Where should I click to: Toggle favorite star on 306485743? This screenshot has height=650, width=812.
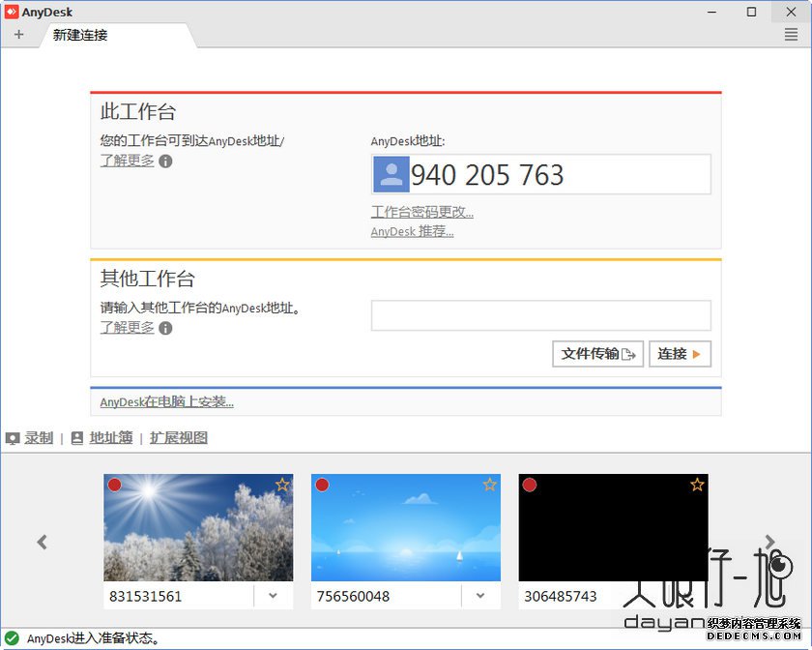tap(697, 485)
